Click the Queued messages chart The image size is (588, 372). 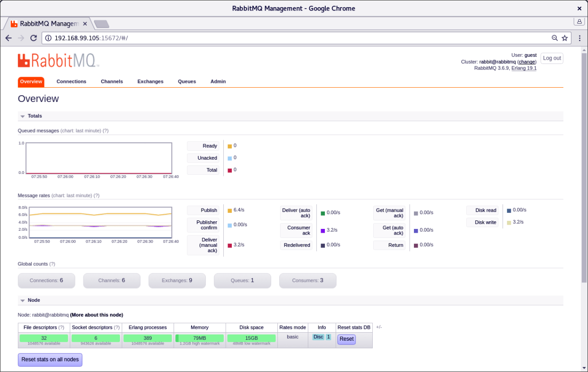[x=99, y=158]
